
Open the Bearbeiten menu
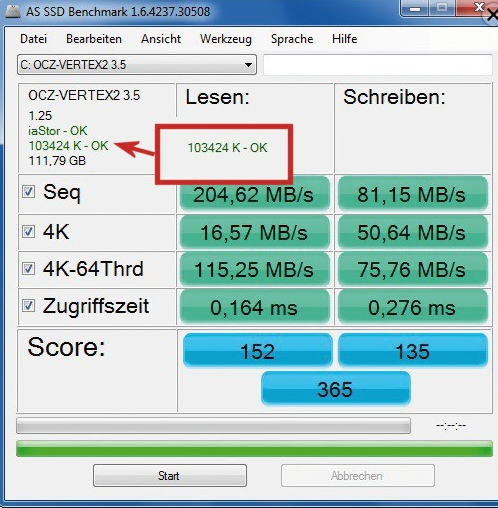tap(94, 39)
